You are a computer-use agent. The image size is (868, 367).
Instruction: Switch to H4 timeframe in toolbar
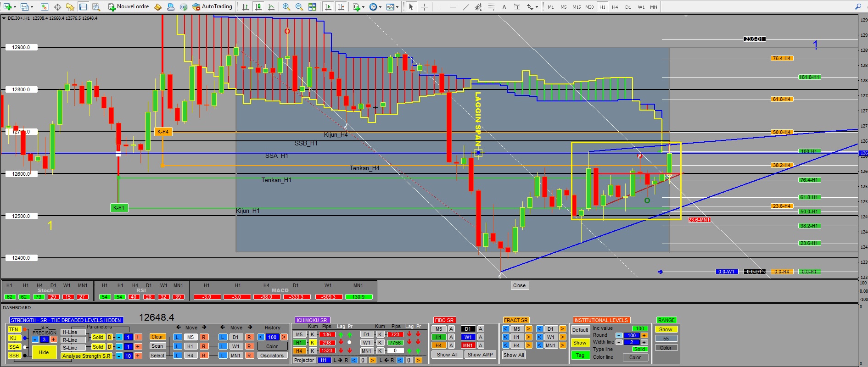(x=615, y=7)
